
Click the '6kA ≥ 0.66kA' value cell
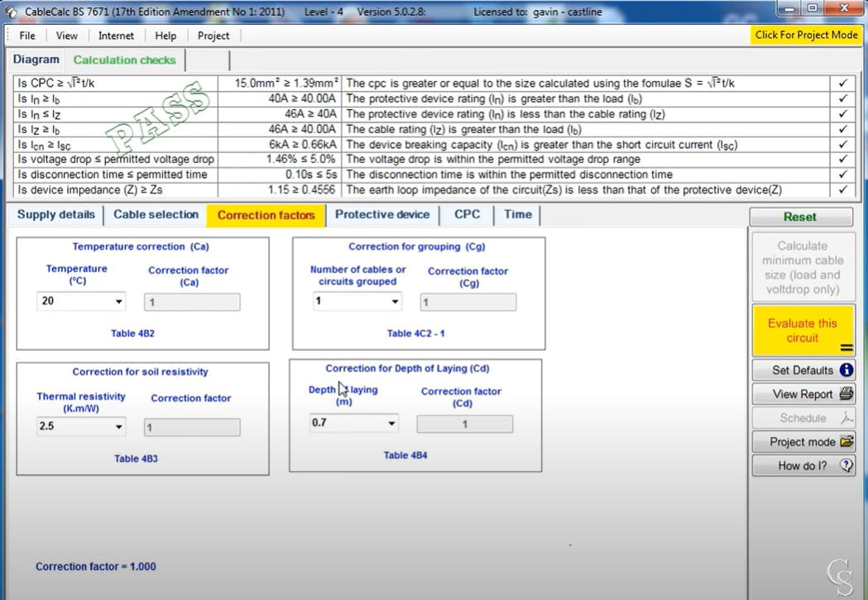281,145
